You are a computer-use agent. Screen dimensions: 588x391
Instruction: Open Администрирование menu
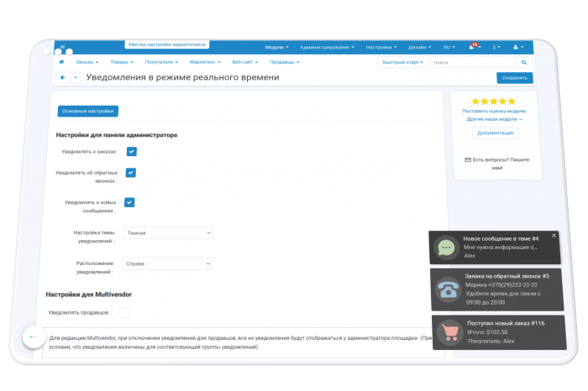[327, 47]
